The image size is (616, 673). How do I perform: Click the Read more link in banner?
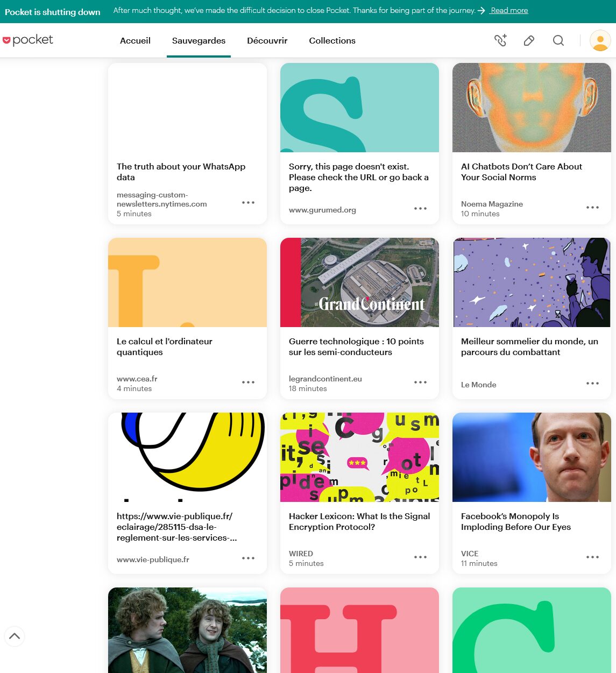(x=509, y=10)
